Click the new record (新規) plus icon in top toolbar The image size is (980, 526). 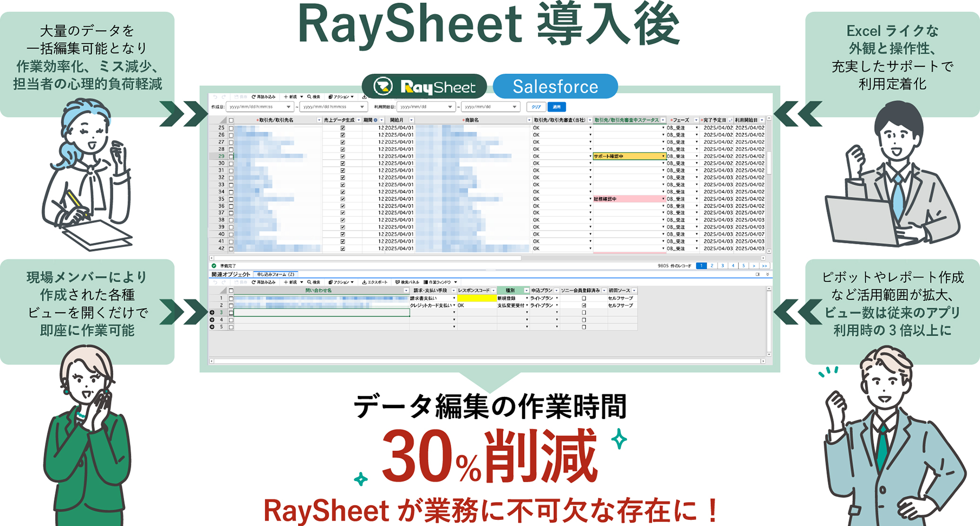(286, 97)
